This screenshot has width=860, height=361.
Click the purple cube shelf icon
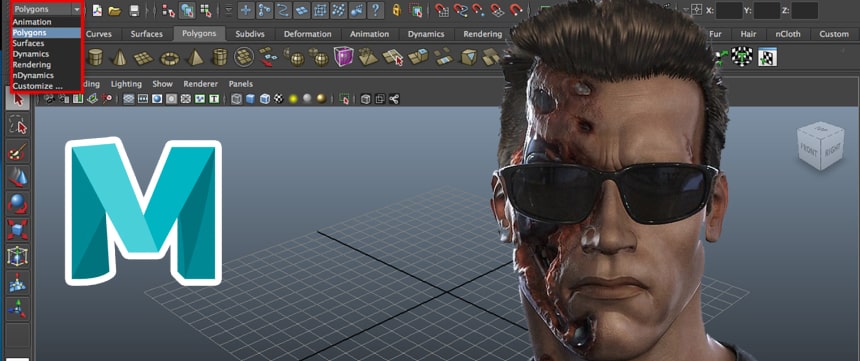pyautogui.click(x=343, y=57)
